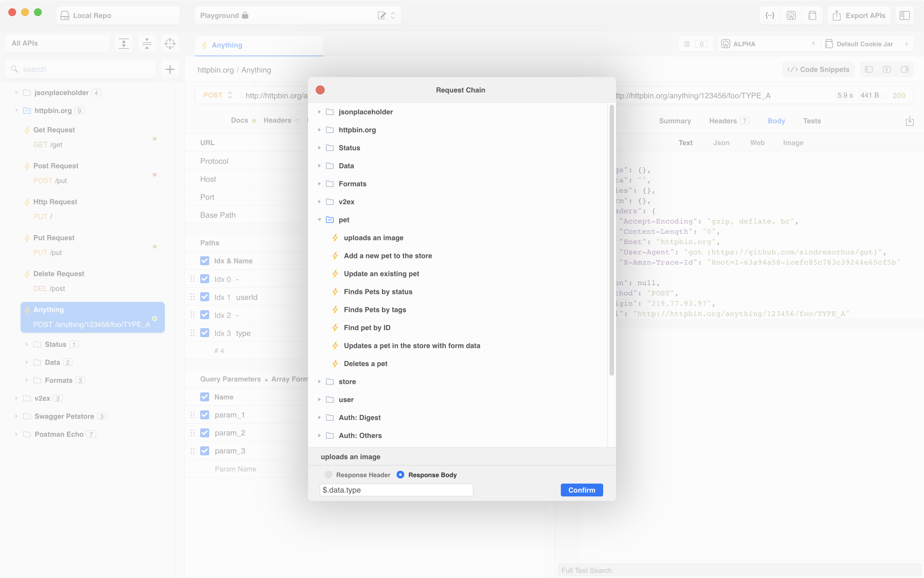Select 'Find pet by ID' request

coord(367,328)
